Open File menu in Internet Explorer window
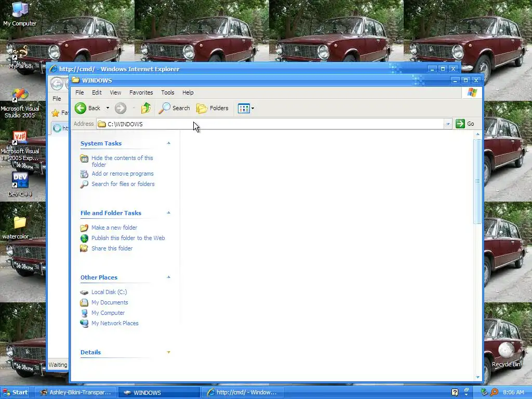This screenshot has width=532, height=399. [x=57, y=99]
